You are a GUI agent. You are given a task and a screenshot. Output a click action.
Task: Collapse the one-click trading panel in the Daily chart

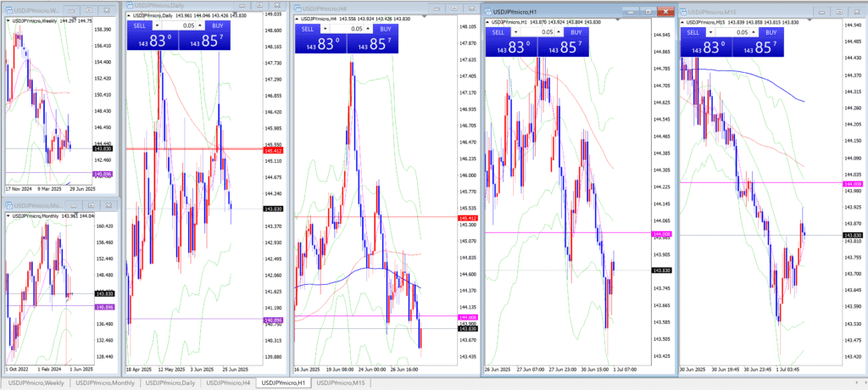[129, 15]
